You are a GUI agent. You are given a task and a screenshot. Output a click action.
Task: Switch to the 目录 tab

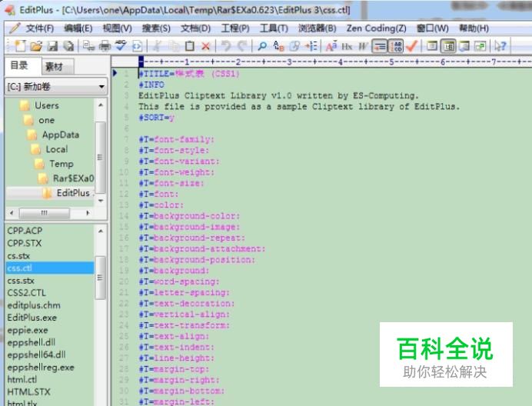tap(22, 65)
